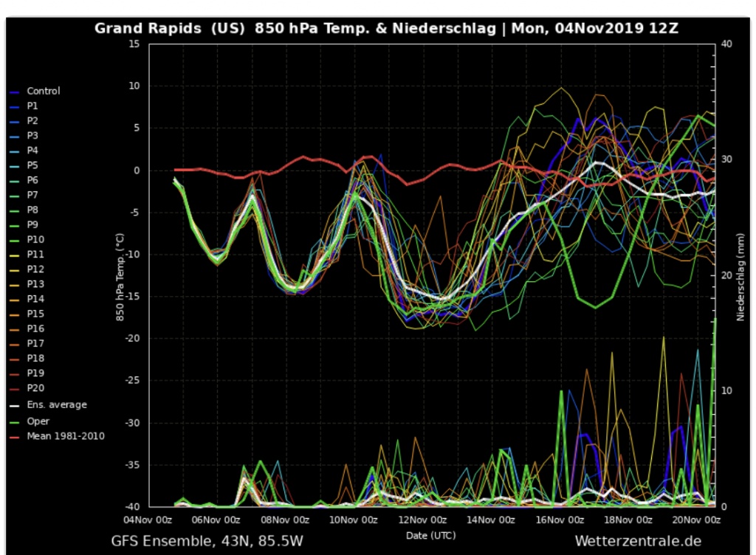
Task: Click the red Mean 1981-2010 color marker
Action: 15,437
